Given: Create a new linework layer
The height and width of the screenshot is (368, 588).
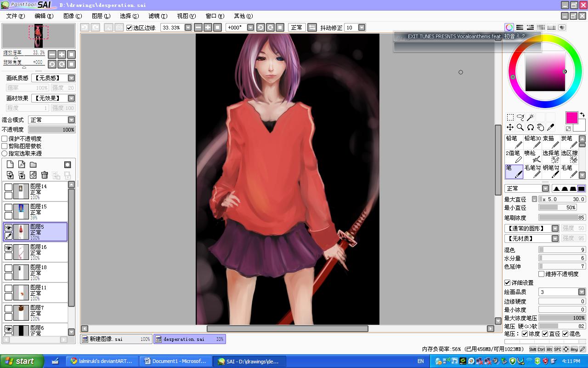Looking at the screenshot, I should tap(22, 165).
